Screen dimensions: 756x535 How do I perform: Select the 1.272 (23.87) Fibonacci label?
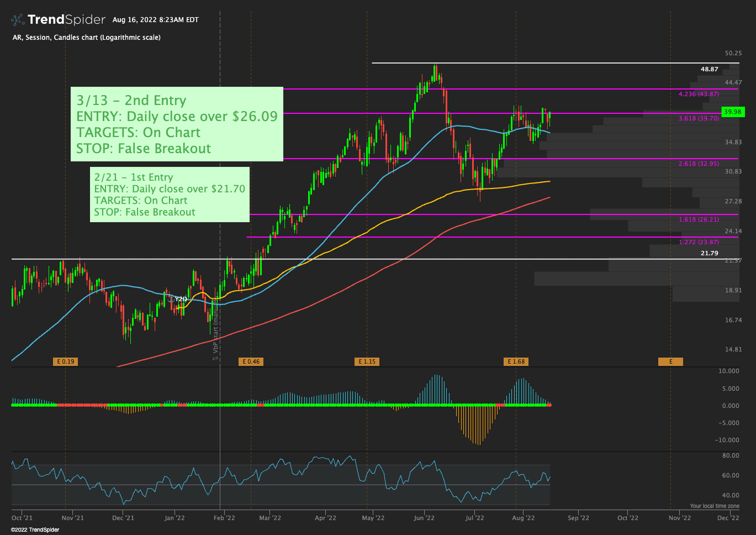click(699, 242)
